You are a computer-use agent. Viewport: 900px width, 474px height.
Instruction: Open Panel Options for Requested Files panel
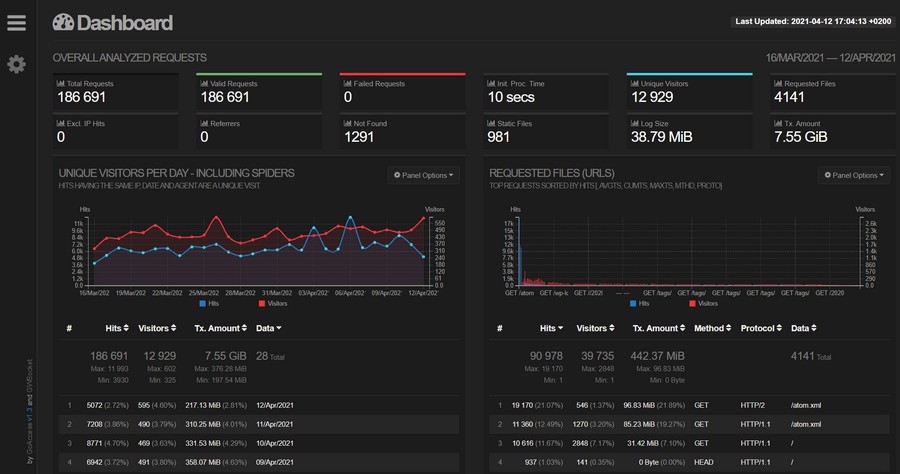pos(854,175)
